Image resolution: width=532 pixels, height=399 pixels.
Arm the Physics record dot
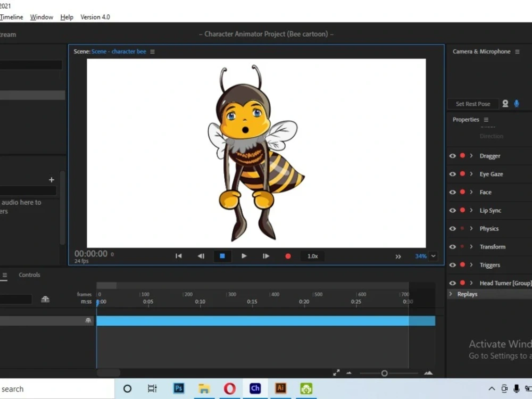462,228
